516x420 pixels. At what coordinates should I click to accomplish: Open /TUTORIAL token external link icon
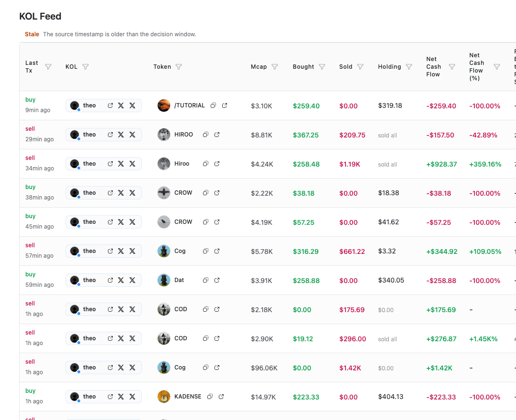click(225, 105)
